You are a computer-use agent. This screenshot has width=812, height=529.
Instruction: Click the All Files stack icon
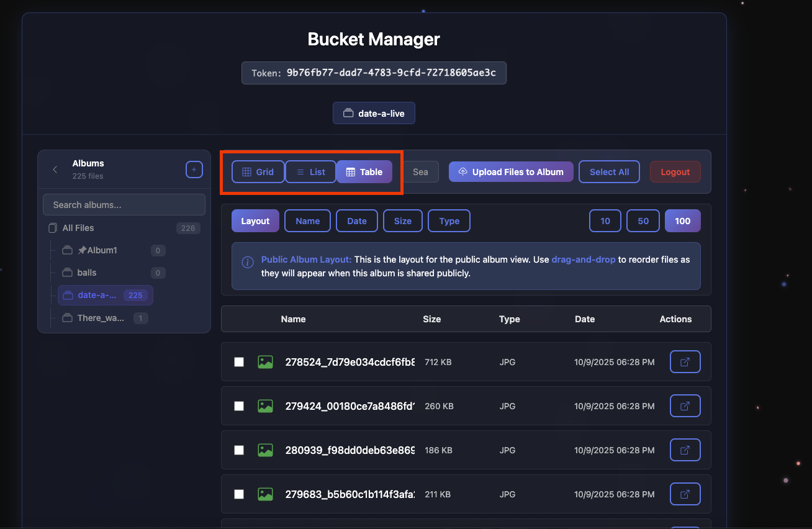[53, 228]
